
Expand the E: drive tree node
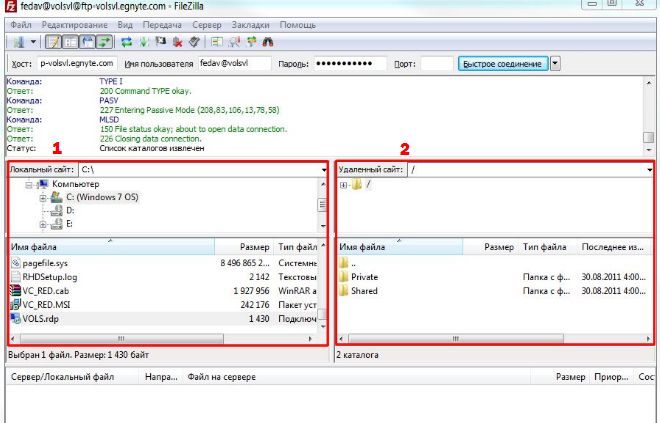point(43,224)
